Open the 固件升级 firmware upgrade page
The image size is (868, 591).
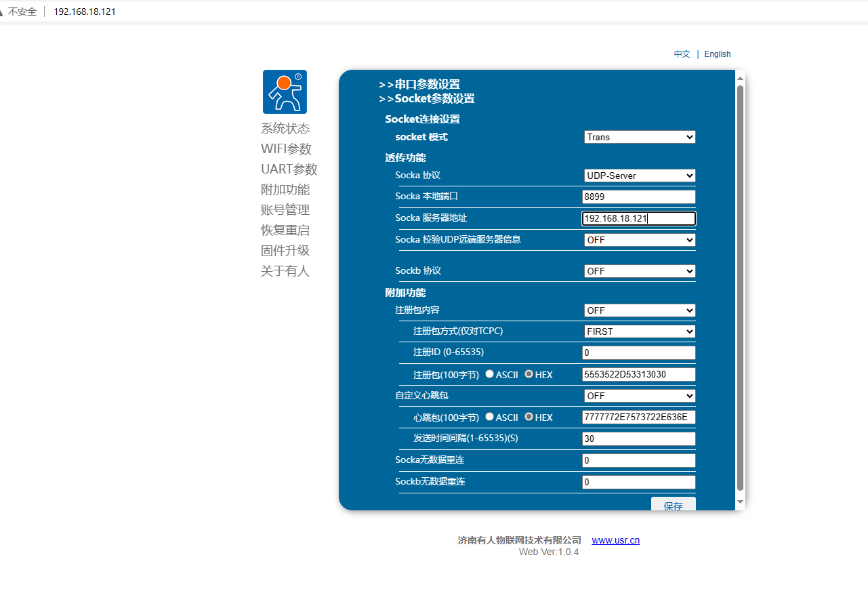pos(285,251)
